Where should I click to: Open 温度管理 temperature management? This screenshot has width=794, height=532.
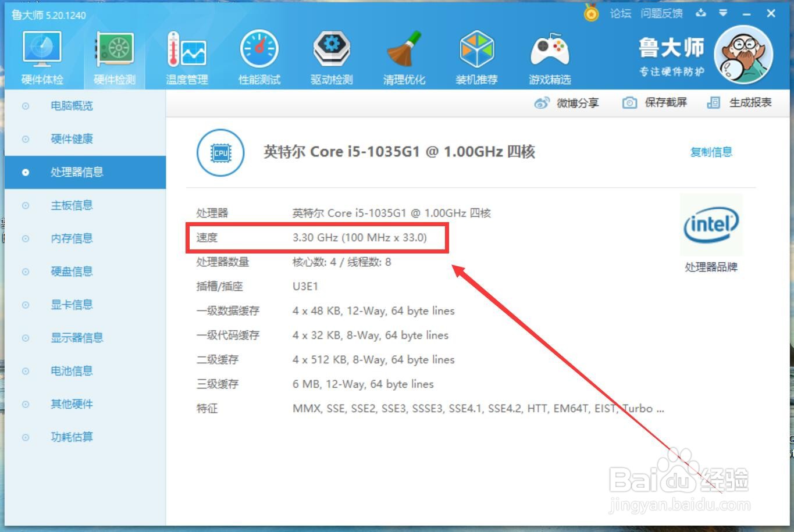[187, 58]
